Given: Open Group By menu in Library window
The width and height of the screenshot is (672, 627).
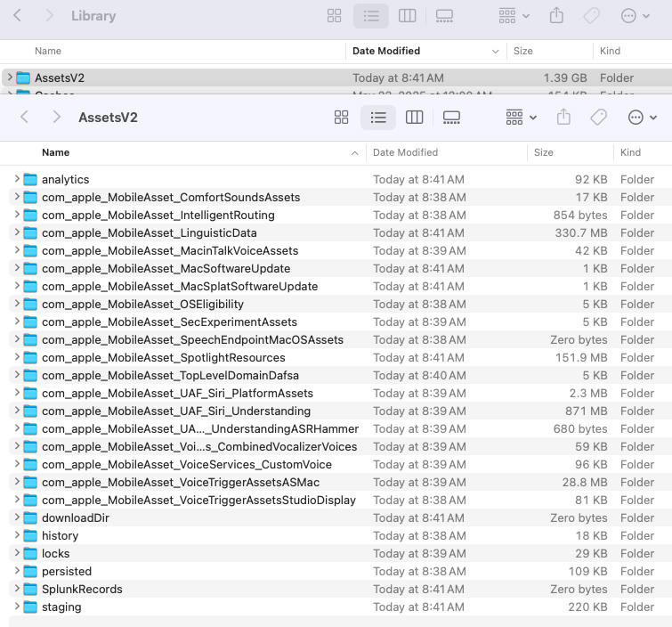Looking at the screenshot, I should point(514,16).
